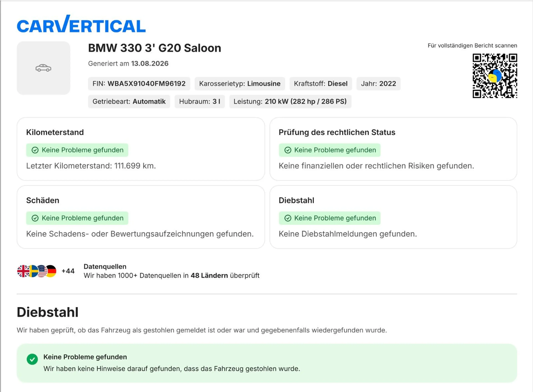The height and width of the screenshot is (392, 533).
Task: Click the Jahr 2022 chip
Action: (x=379, y=84)
